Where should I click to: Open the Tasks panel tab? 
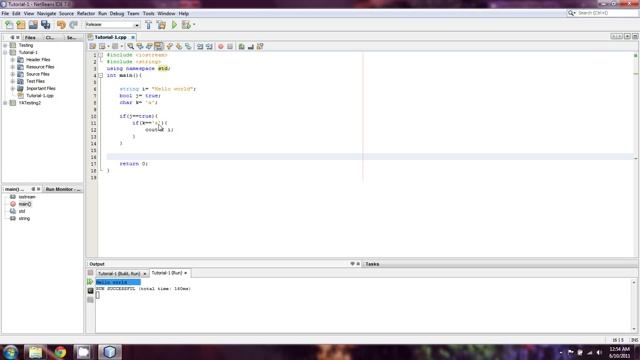click(x=372, y=264)
